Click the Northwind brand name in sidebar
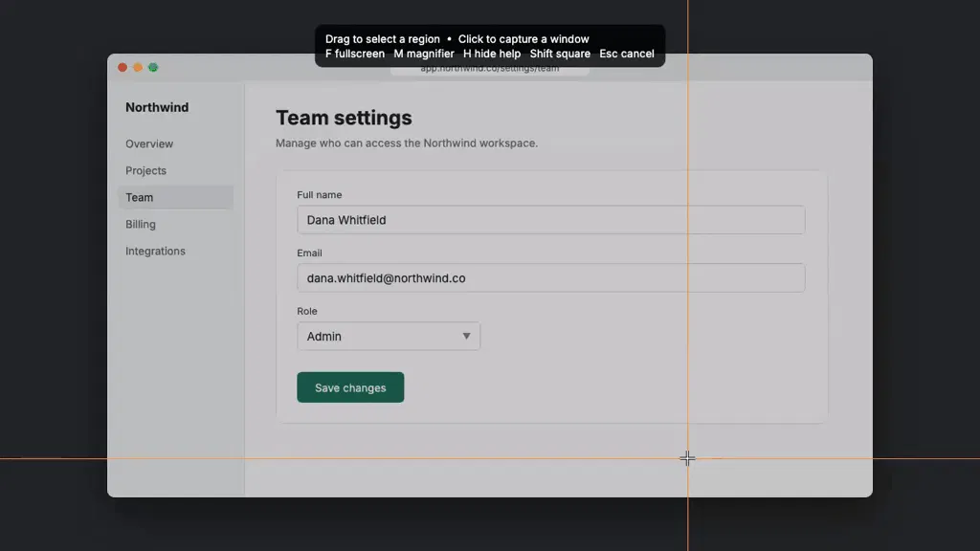 157,107
